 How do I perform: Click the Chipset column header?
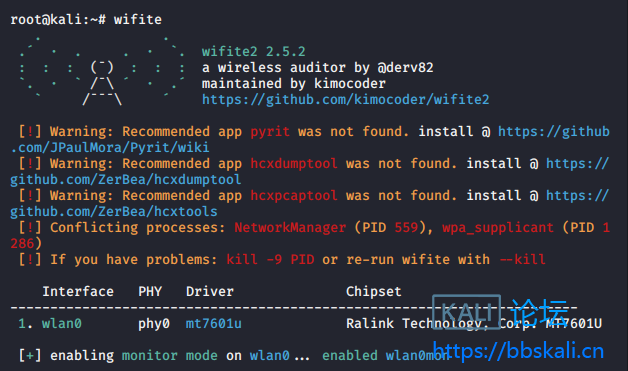[373, 291]
